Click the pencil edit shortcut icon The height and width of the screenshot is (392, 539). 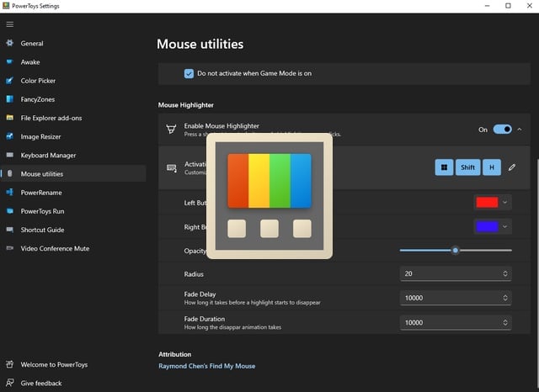[511, 167]
